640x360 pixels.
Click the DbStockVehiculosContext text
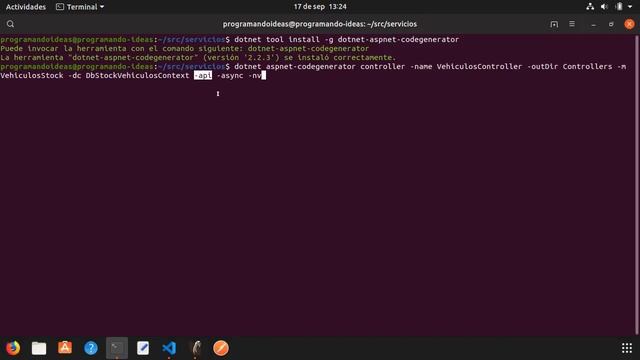pyautogui.click(x=137, y=76)
